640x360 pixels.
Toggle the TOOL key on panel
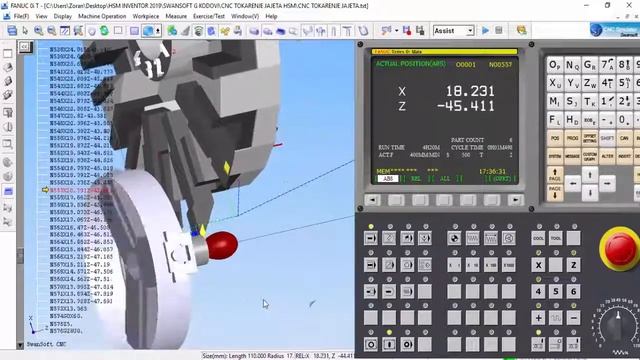tap(556, 238)
